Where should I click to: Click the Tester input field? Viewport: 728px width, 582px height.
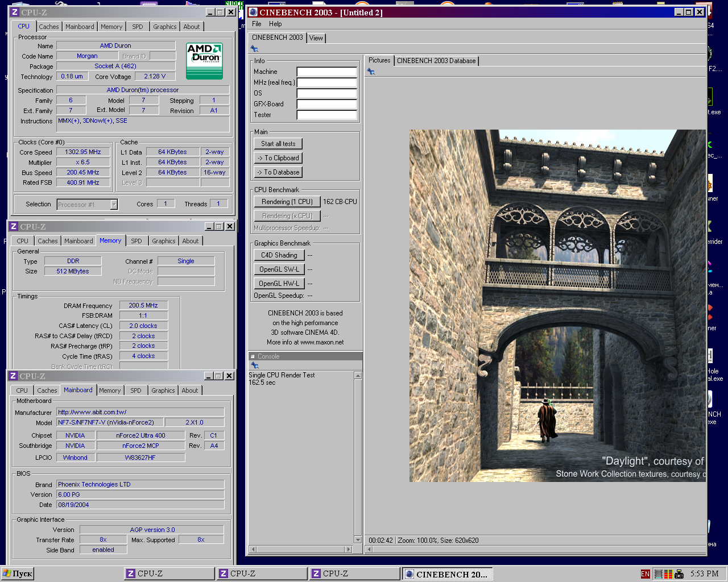tap(327, 115)
